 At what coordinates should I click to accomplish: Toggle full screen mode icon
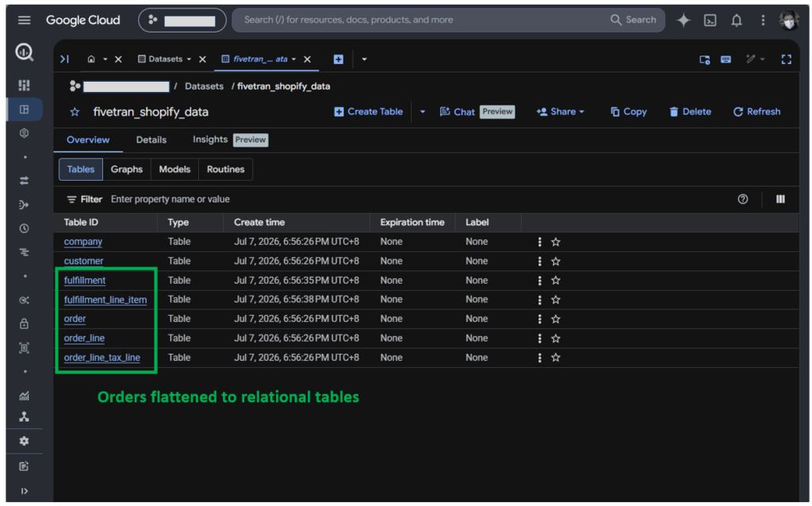[x=786, y=59]
